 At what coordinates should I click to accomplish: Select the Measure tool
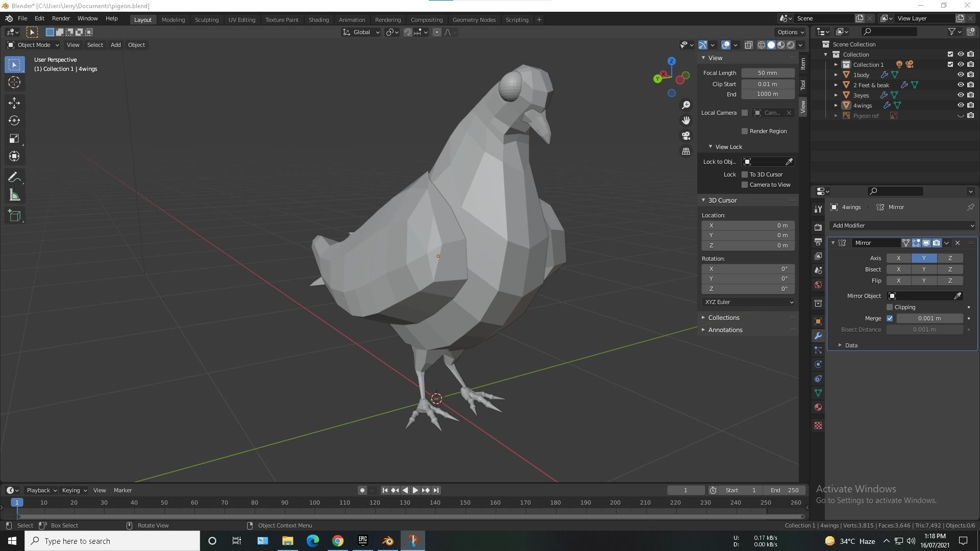coord(14,194)
